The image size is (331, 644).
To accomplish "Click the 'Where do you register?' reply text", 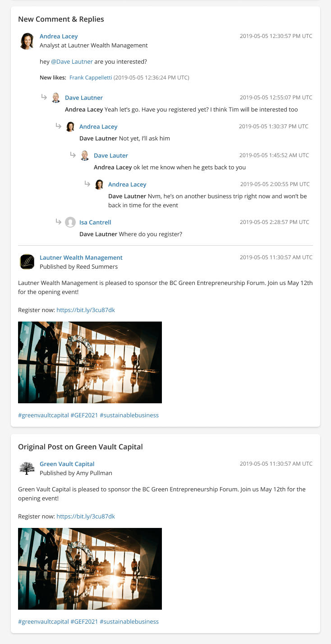I will [x=131, y=234].
